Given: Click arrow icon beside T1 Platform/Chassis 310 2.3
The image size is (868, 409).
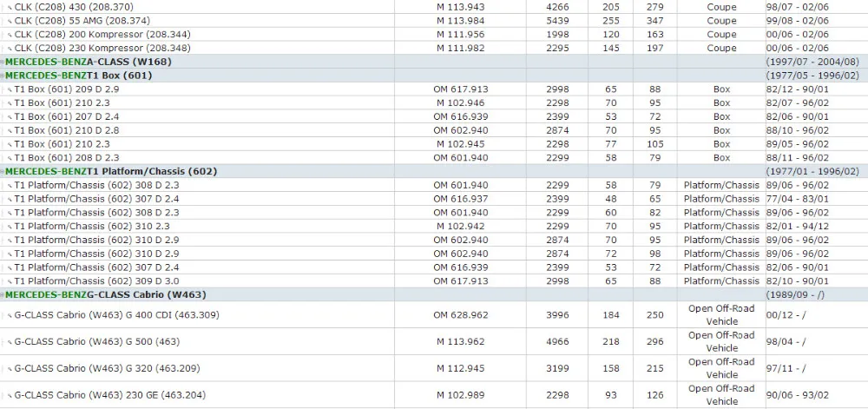Looking at the screenshot, I should tap(10, 227).
